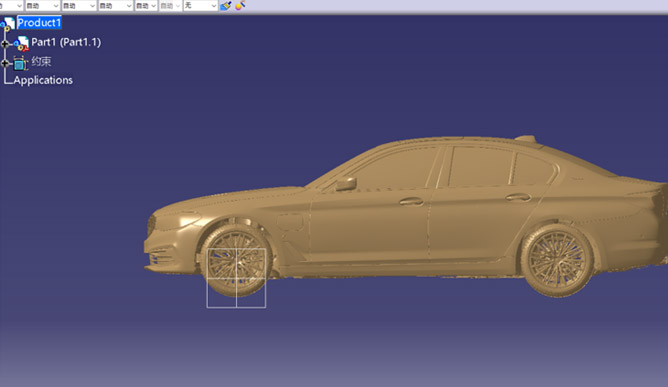
Task: Click the Part1 component icon
Action: pyautogui.click(x=21, y=43)
